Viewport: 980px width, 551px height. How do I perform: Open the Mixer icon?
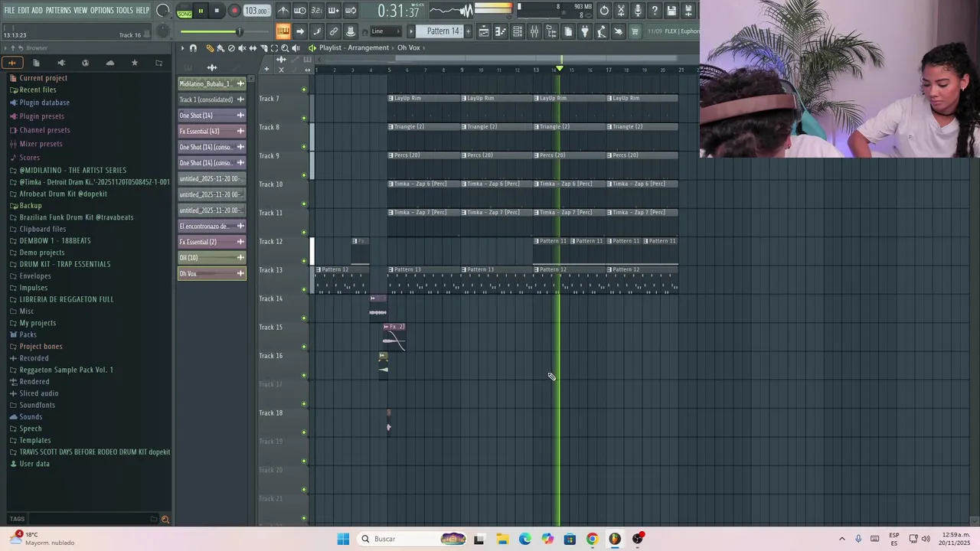tap(534, 31)
